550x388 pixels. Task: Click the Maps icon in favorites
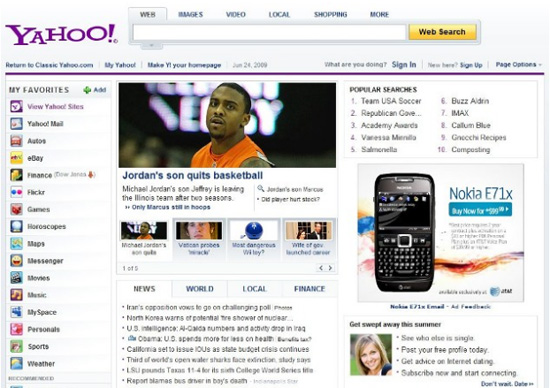point(16,243)
